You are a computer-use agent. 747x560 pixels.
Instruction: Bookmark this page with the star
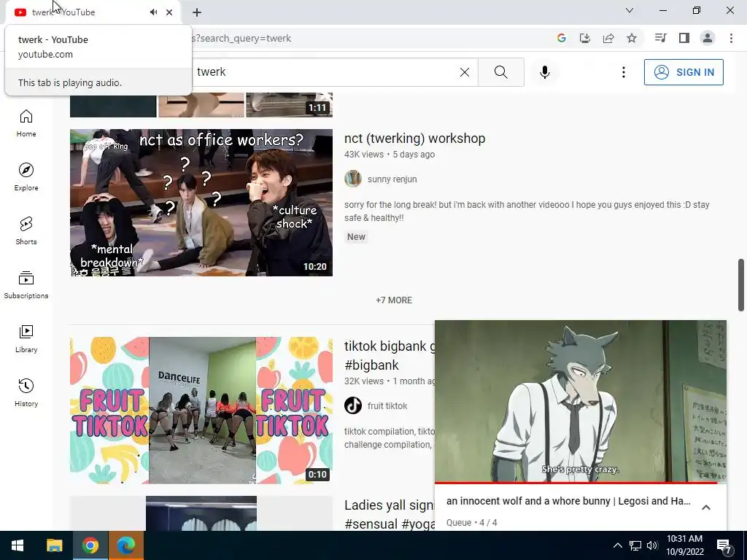(632, 38)
